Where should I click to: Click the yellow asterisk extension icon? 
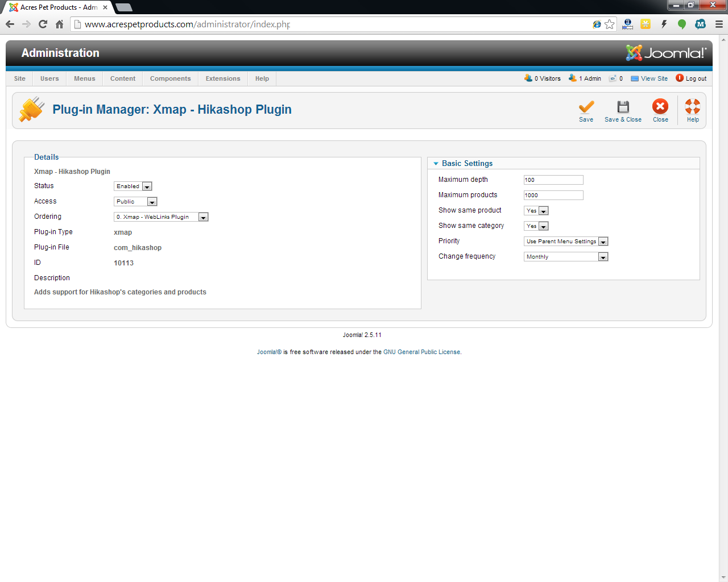(646, 24)
